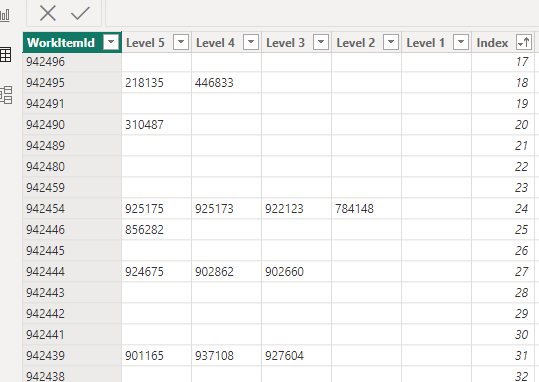The height and width of the screenshot is (382, 539).
Task: Click inside the formula bar input
Action: (322, 13)
